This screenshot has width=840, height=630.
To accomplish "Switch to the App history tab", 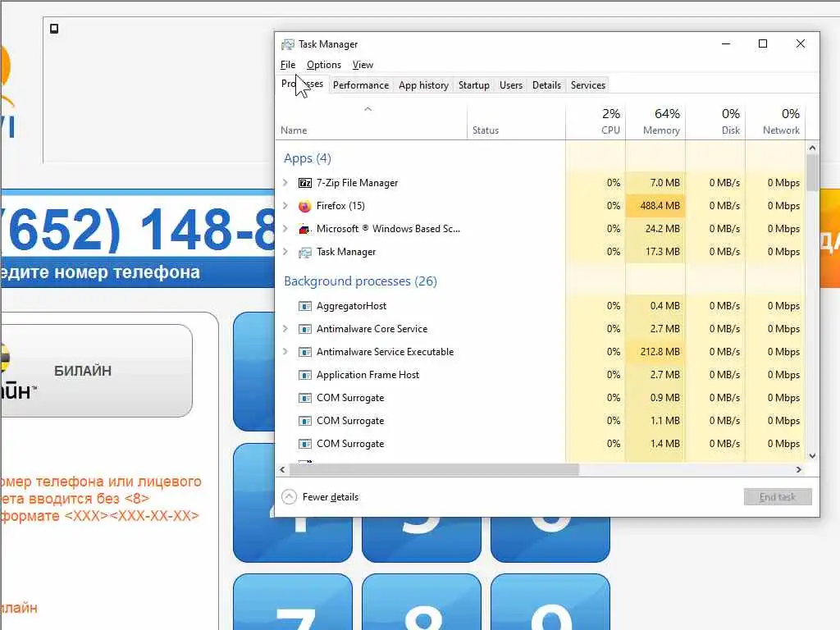I will 423,85.
